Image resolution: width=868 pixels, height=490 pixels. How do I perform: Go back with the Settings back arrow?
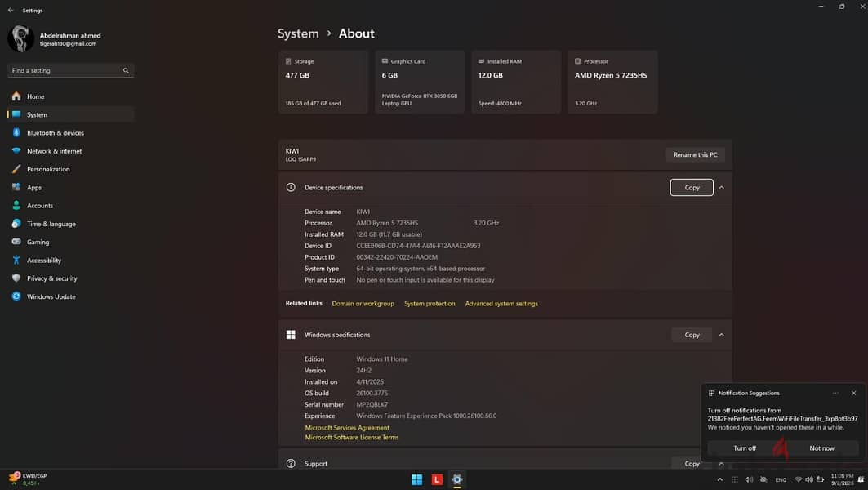pyautogui.click(x=11, y=10)
